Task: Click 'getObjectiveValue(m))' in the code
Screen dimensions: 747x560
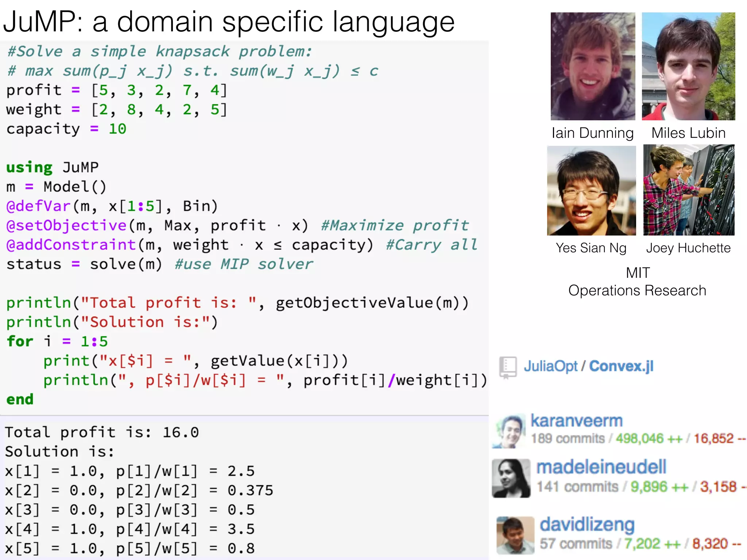Action: coord(372,303)
